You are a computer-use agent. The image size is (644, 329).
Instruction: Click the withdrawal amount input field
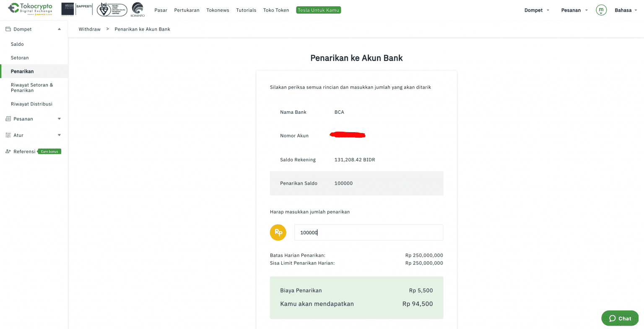click(x=369, y=232)
